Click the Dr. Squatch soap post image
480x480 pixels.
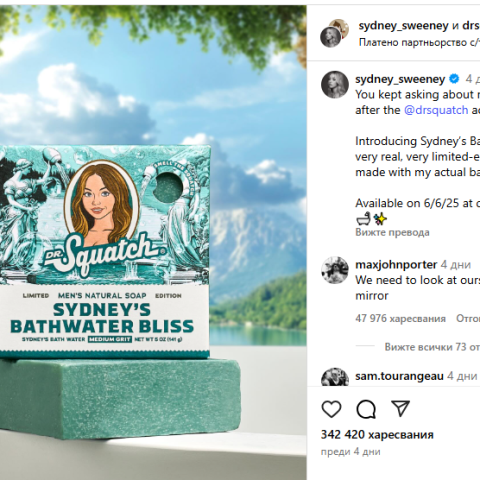tap(153, 242)
